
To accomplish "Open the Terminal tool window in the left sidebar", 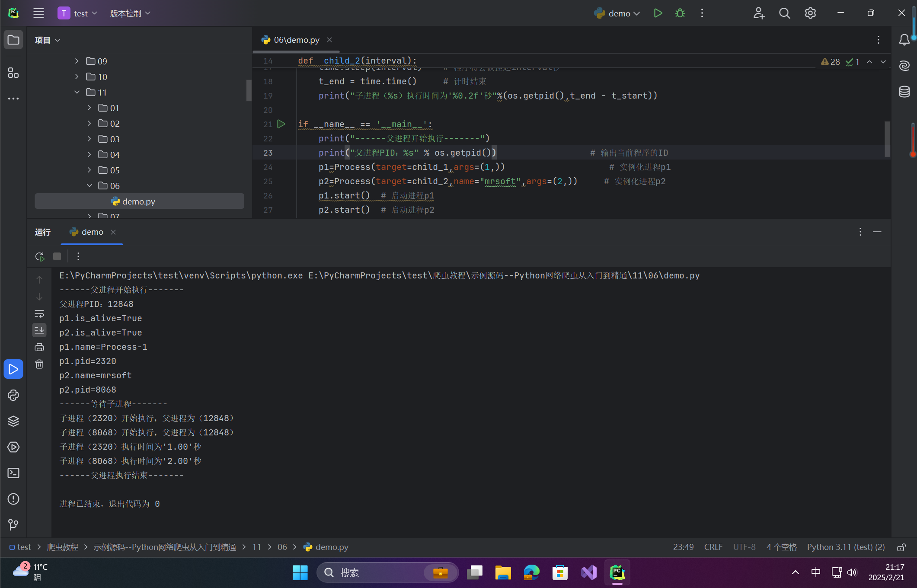I will (x=13, y=473).
